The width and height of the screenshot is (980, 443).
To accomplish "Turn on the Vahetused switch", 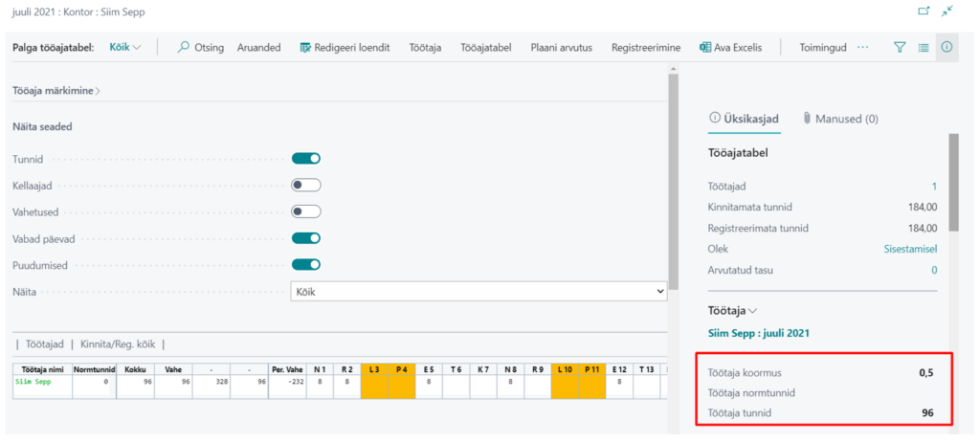I will click(305, 211).
